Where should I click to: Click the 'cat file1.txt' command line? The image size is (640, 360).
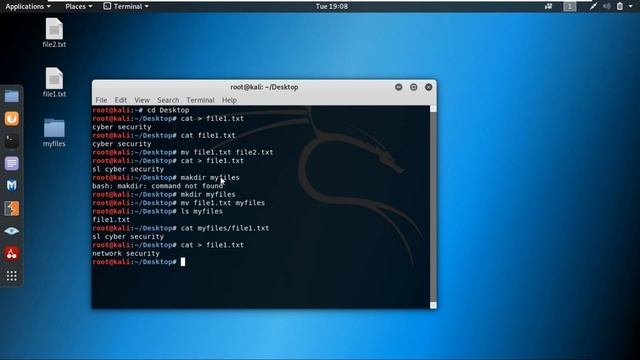click(208, 136)
